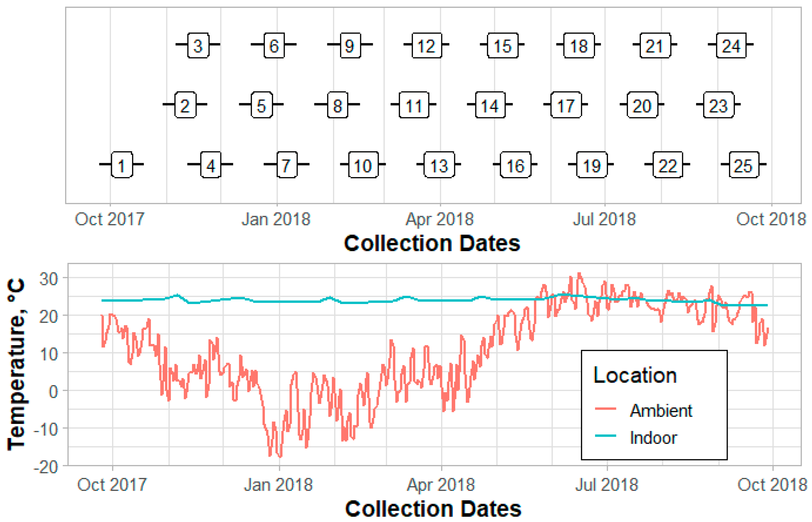Click 'Oct 2017' tick label on temperature chart

(112, 484)
